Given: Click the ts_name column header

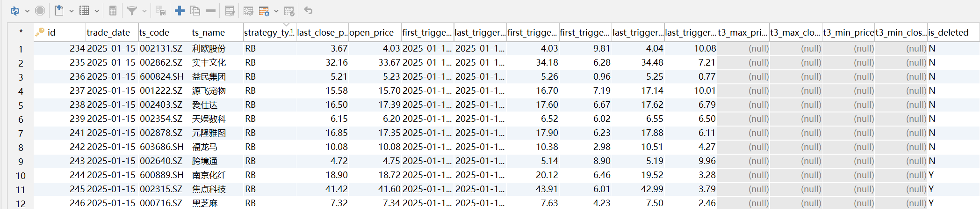Looking at the screenshot, I should (209, 32).
